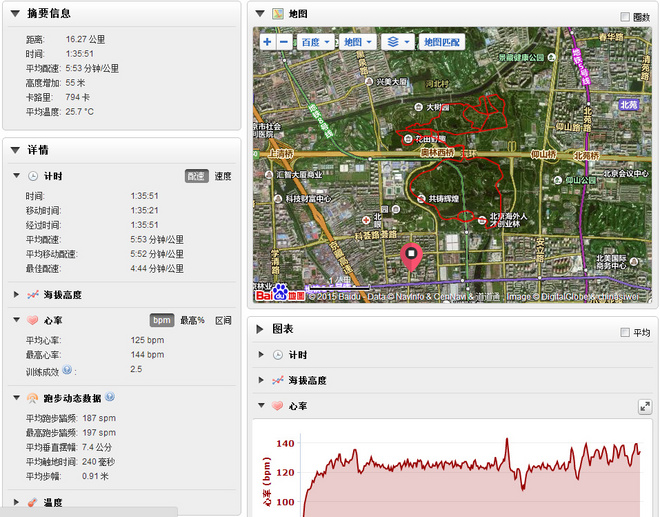Open the 百度 map provider dropdown

point(316,43)
